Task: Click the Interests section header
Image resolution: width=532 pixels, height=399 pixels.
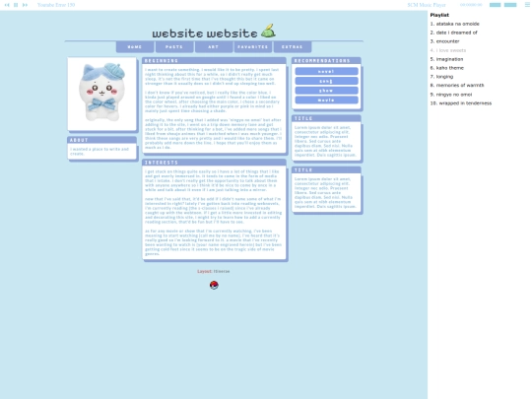Action: coord(214,163)
